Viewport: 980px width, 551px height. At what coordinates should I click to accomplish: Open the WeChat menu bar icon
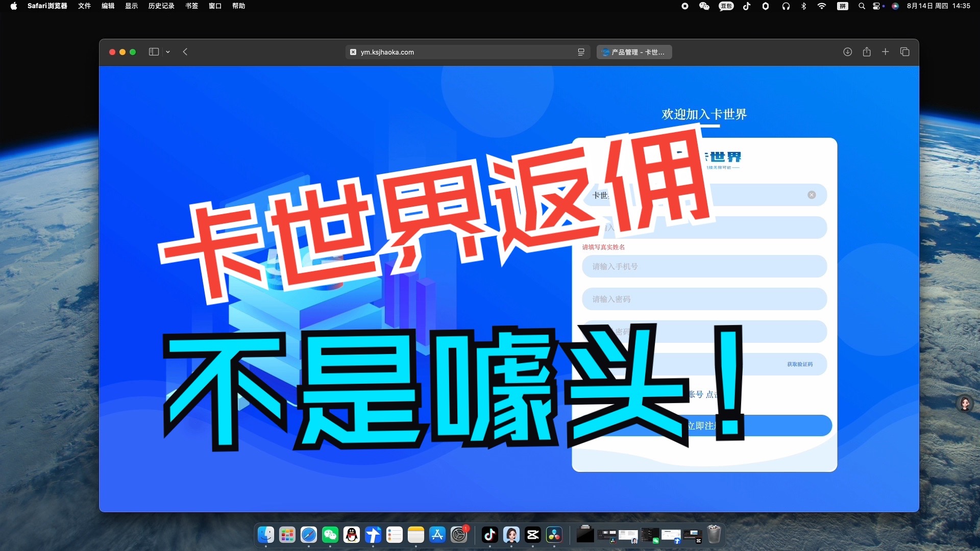[704, 6]
